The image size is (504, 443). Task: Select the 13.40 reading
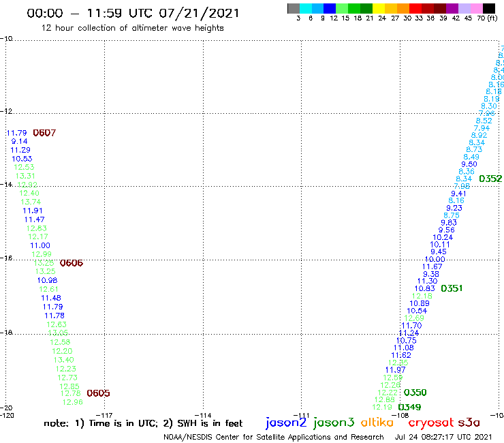pos(63,360)
